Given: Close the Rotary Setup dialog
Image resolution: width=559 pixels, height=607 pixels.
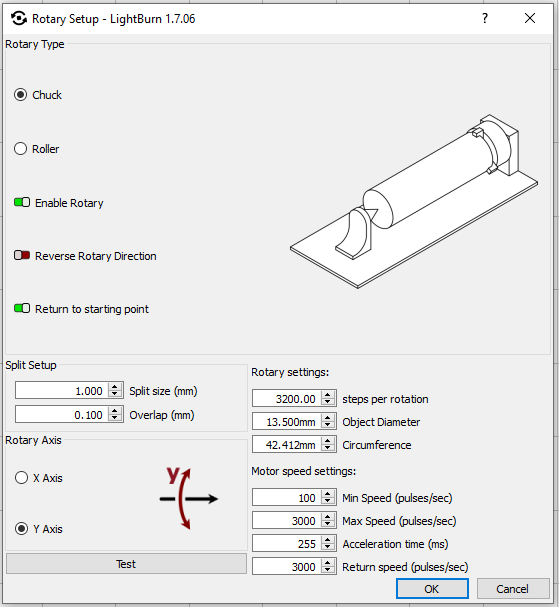Looking at the screenshot, I should pos(530,18).
